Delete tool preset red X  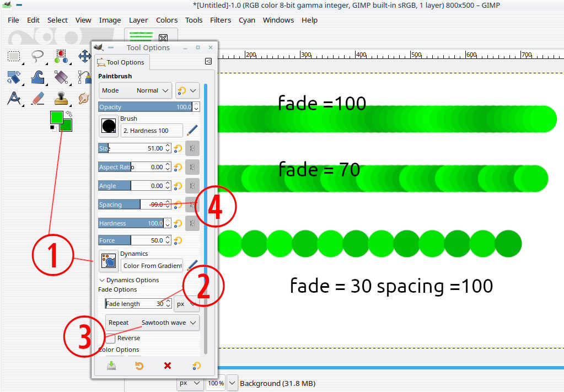[x=168, y=366]
